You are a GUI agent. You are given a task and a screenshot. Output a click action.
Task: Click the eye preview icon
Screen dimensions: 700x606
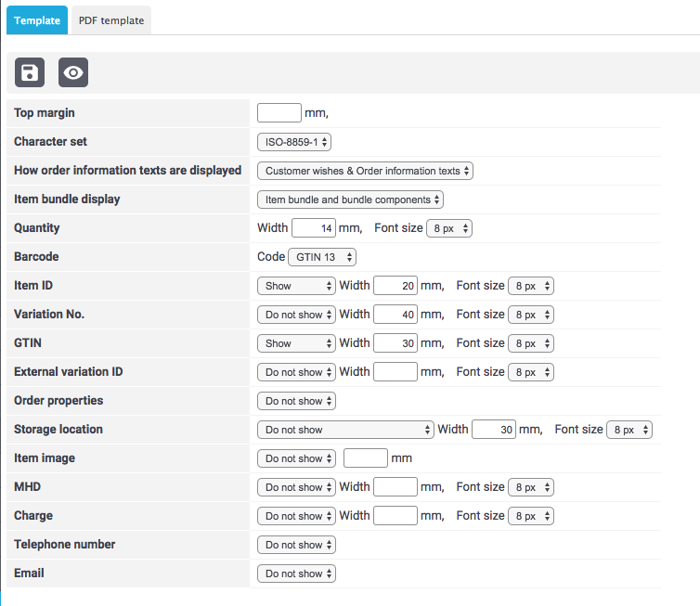(73, 72)
